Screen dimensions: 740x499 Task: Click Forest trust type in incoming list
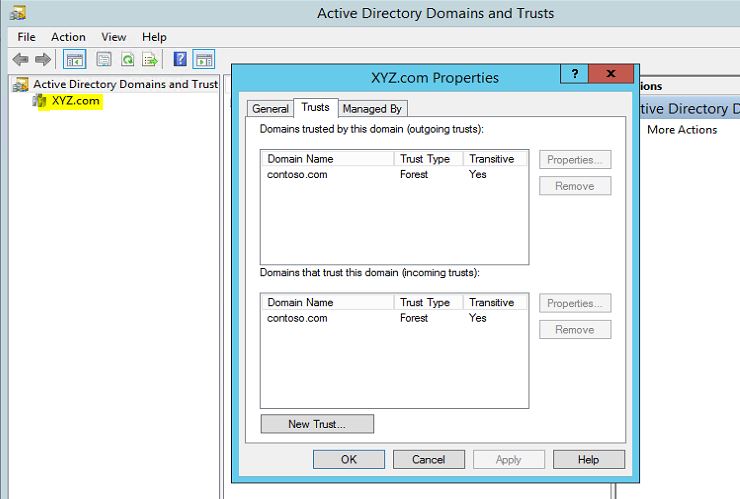tap(414, 318)
